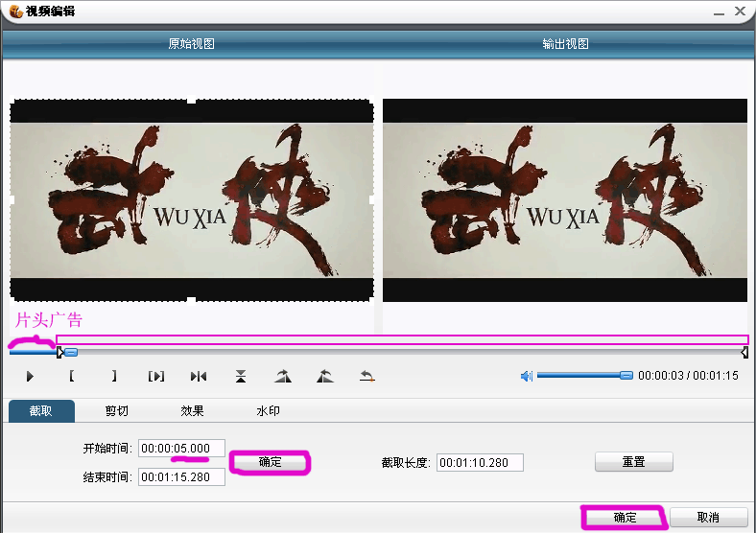Set the clip end mark bracket
This screenshot has height=533, width=756.
tap(114, 376)
